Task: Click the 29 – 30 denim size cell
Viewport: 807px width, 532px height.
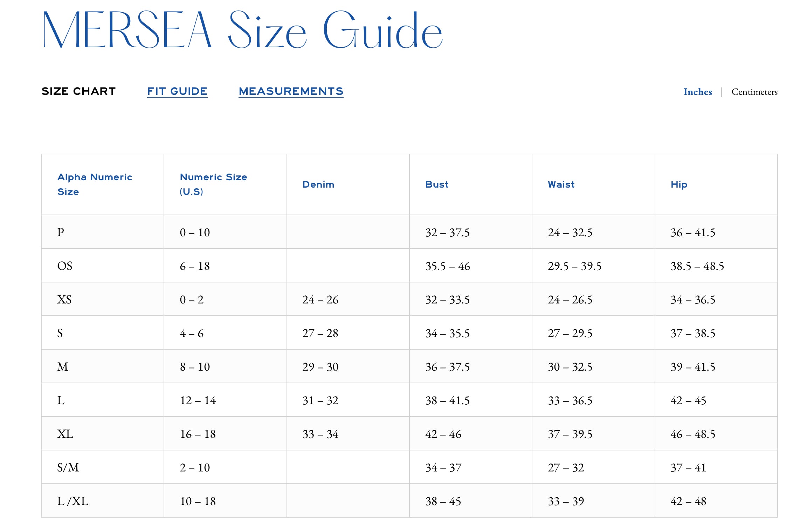Action: click(320, 367)
